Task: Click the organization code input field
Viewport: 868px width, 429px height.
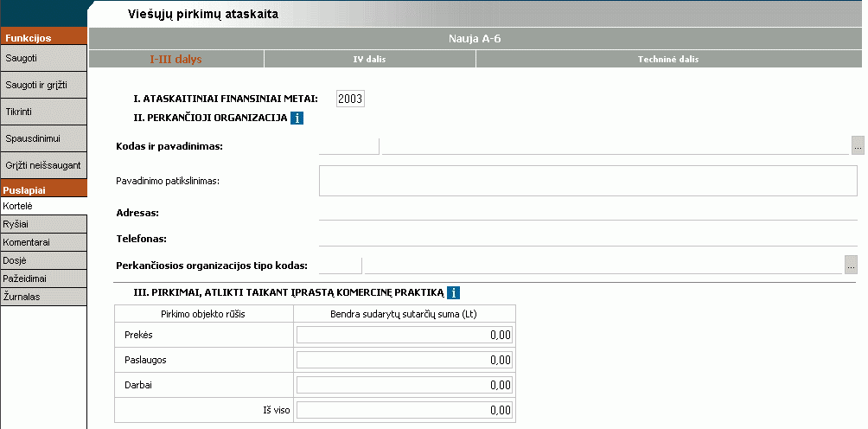Action: [348, 146]
